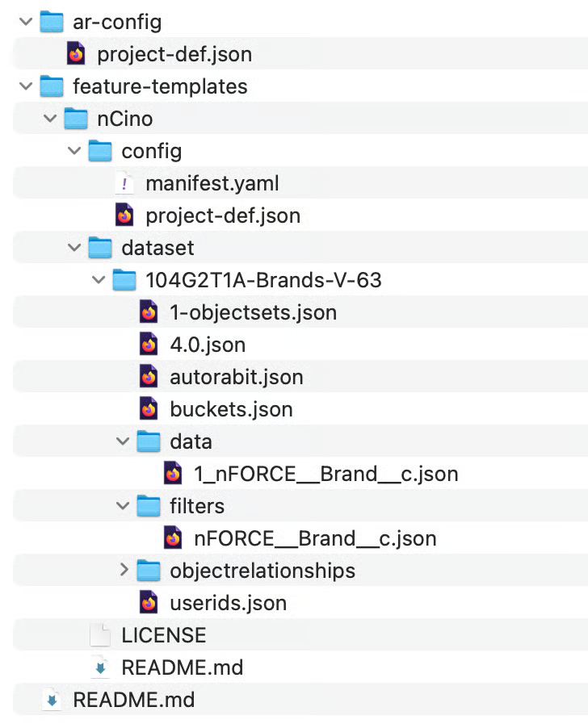Collapse the 104G2T1A-Brands-V-63 folder
The height and width of the screenshot is (728, 588).
click(x=99, y=280)
